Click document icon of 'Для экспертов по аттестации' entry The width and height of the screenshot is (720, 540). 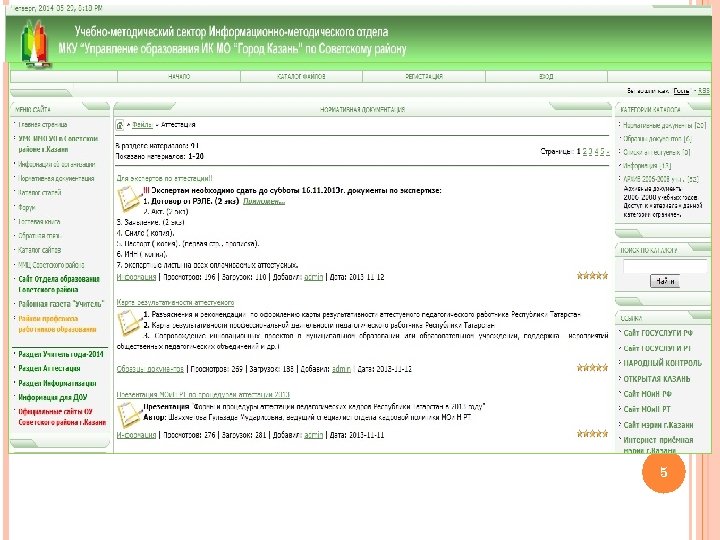tap(129, 199)
